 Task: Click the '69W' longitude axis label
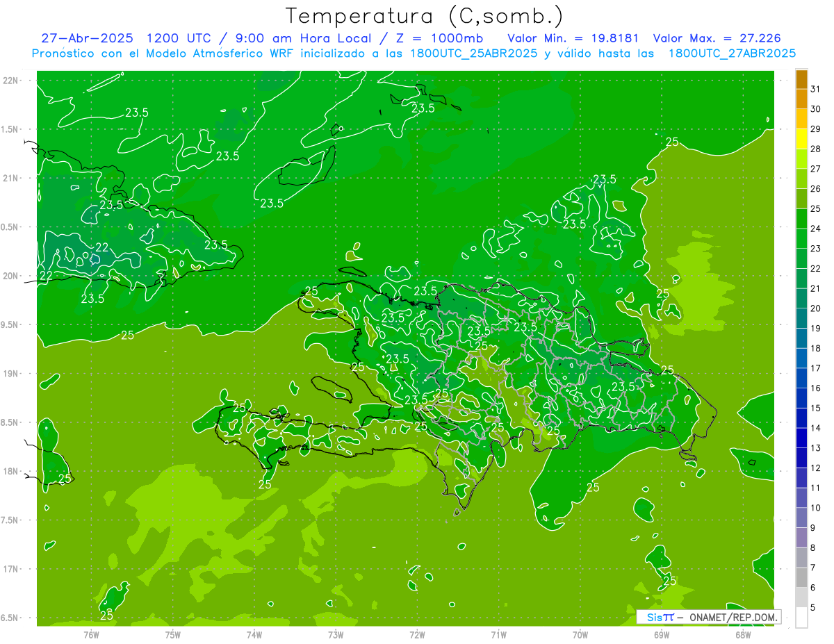(x=662, y=634)
